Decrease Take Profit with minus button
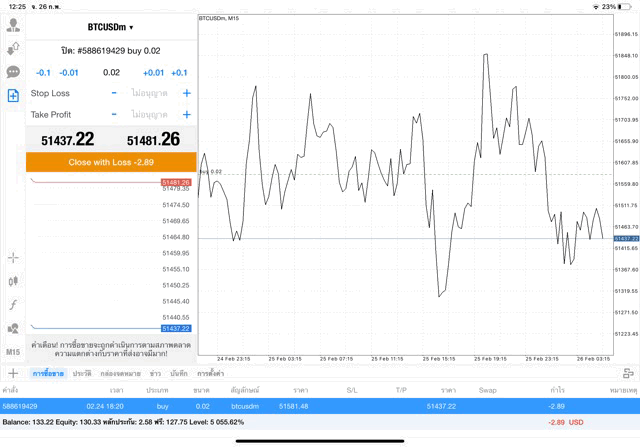The height and width of the screenshot is (447, 640). [x=114, y=115]
